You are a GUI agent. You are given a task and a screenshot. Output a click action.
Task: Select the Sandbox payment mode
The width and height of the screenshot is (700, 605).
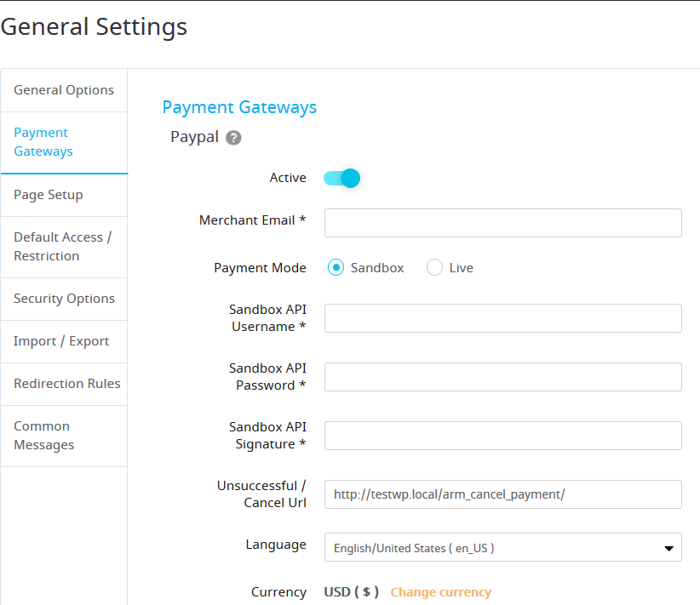coord(336,268)
